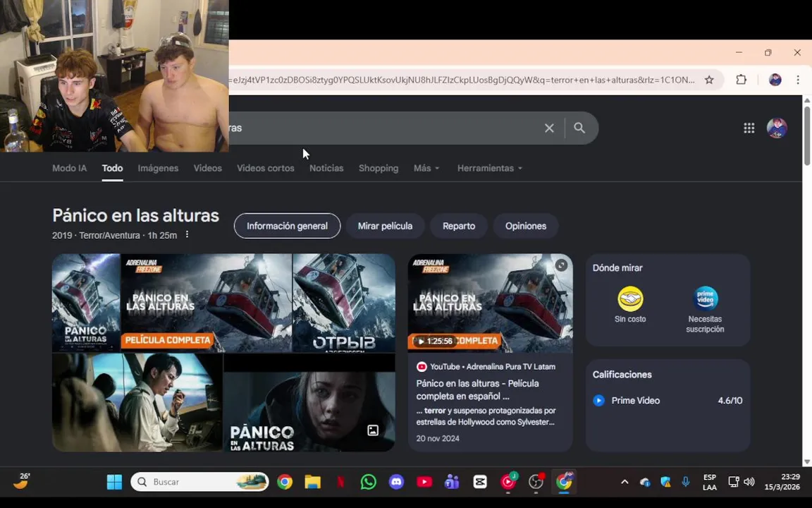The image size is (812, 508).
Task: Switch to Modo IA tab
Action: [x=69, y=168]
